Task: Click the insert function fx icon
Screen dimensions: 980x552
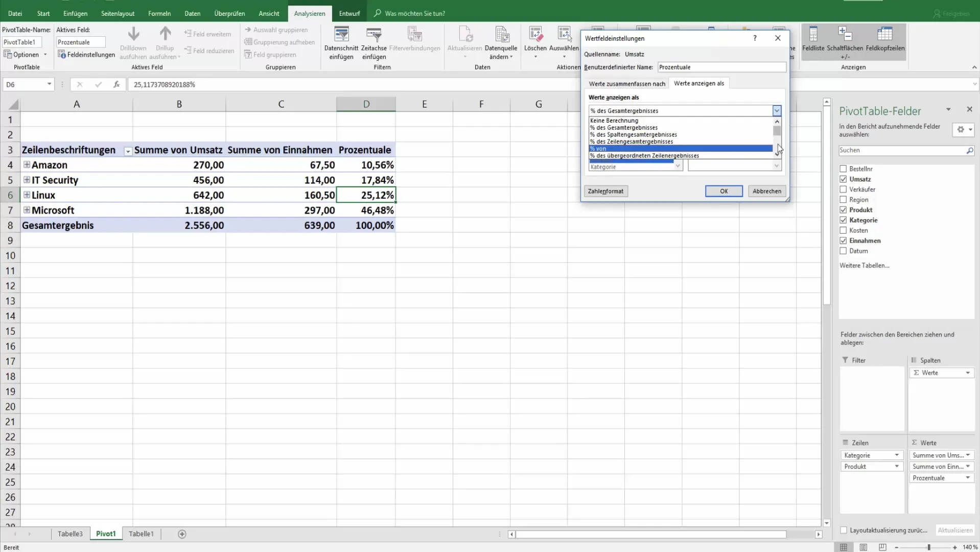Action: [x=116, y=84]
